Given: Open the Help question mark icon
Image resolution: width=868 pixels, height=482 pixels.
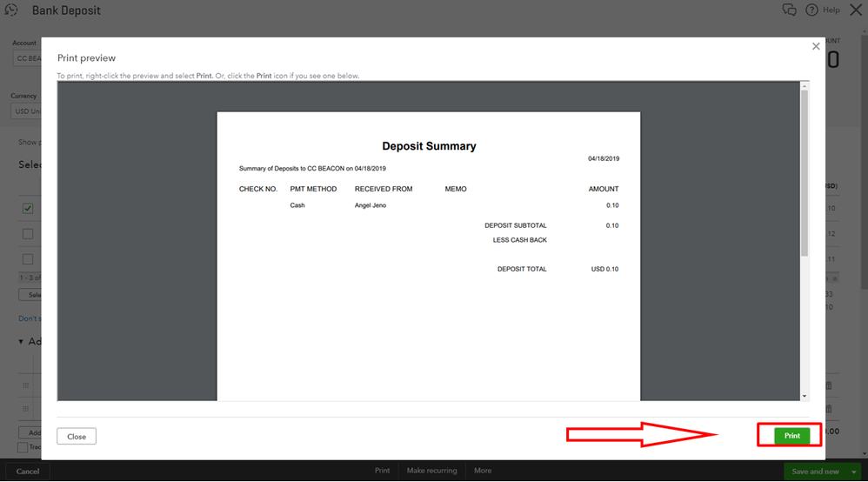Looking at the screenshot, I should pos(811,10).
